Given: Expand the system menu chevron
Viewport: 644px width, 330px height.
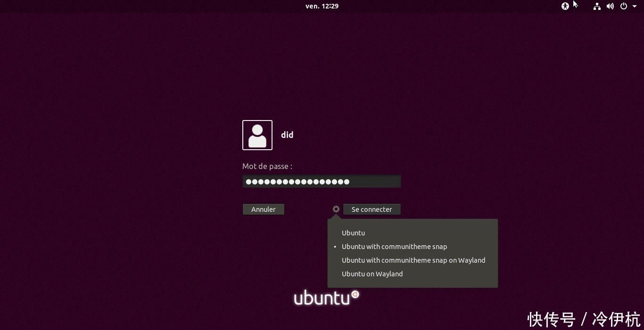Looking at the screenshot, I should pos(635,6).
